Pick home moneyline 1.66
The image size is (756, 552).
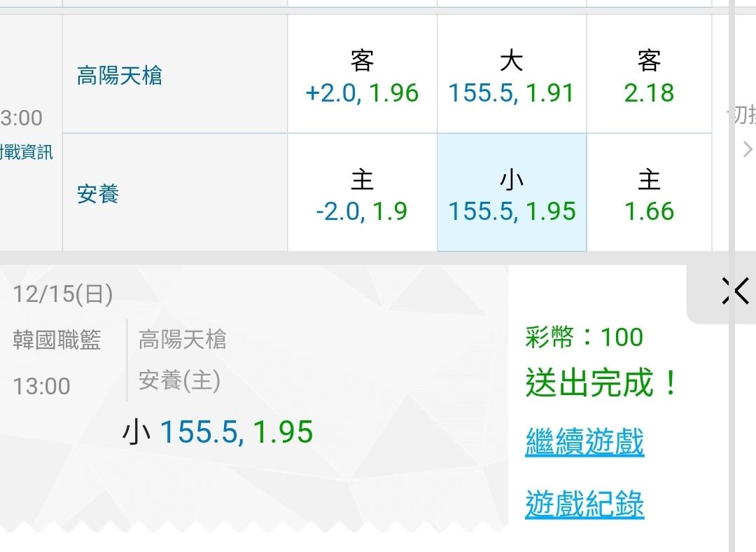tap(649, 193)
